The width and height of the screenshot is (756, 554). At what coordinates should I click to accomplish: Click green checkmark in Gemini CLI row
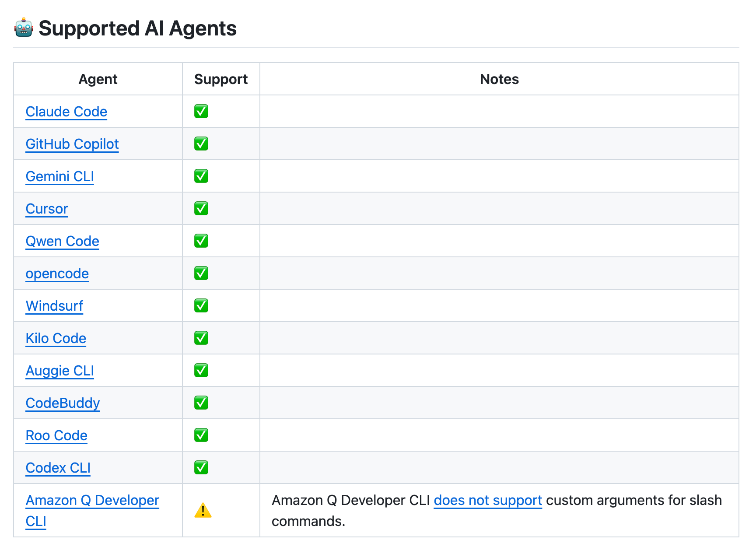pyautogui.click(x=201, y=176)
